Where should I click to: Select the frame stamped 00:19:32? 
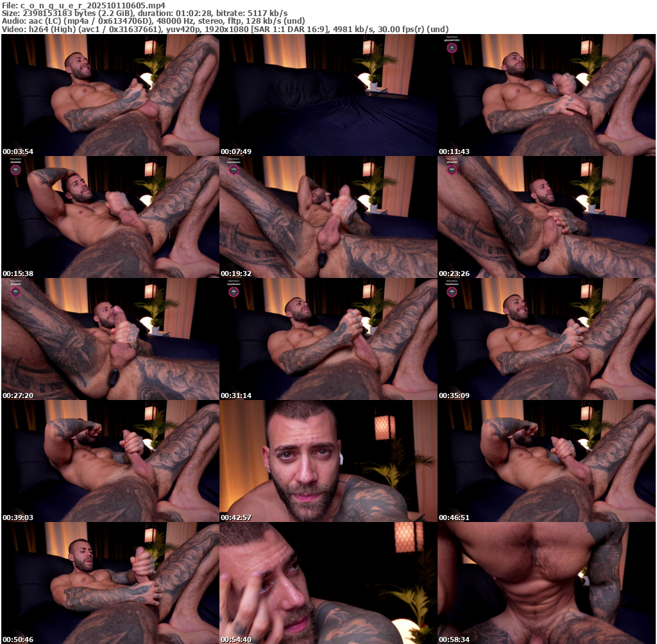point(328,217)
